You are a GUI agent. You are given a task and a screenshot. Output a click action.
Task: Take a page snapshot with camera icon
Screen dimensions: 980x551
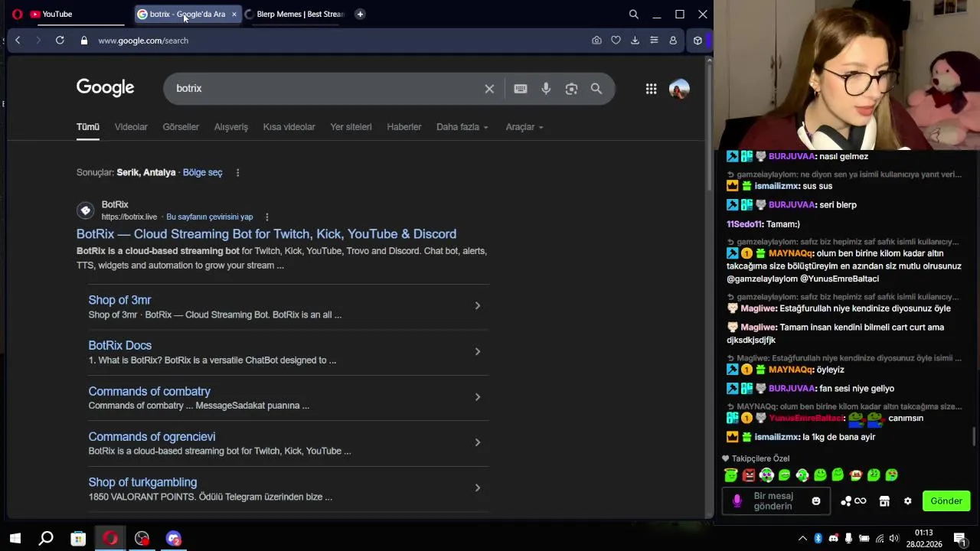(596, 41)
